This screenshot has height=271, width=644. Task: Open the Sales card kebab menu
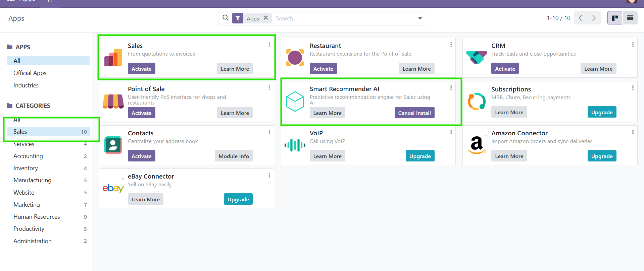point(269,45)
